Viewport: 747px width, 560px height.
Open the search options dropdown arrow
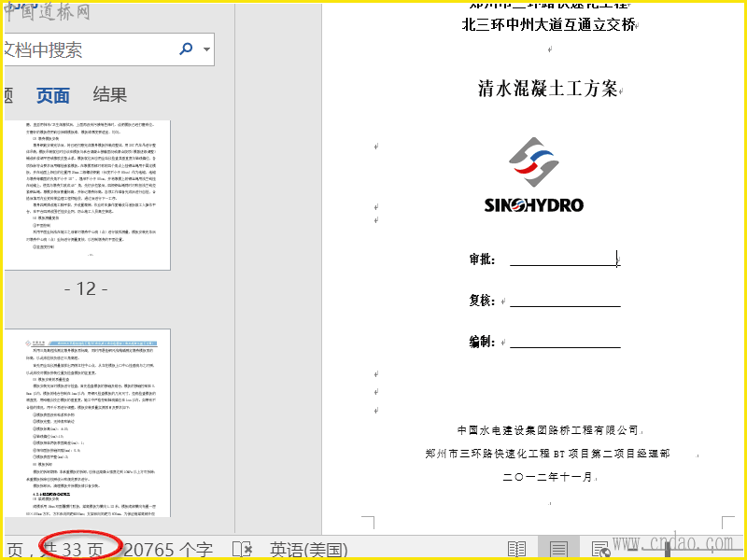[x=206, y=49]
